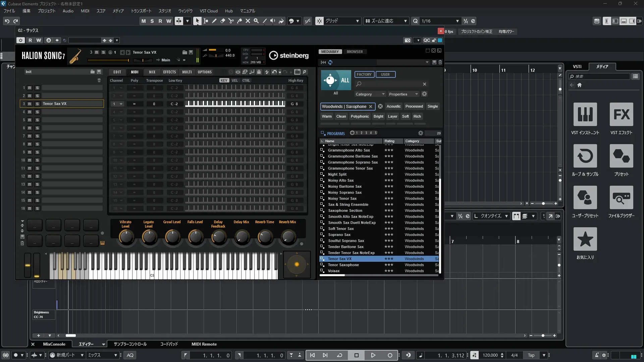Mute slot 3 Tenor Sax VX

pyautogui.click(x=30, y=104)
